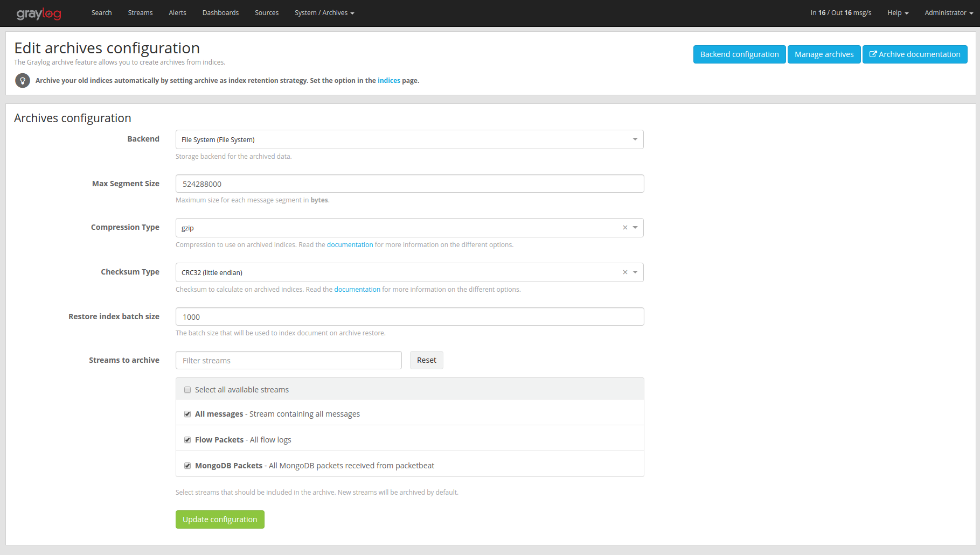This screenshot has width=980, height=555.
Task: Clear the gzip selection with the x icon
Action: pos(624,227)
